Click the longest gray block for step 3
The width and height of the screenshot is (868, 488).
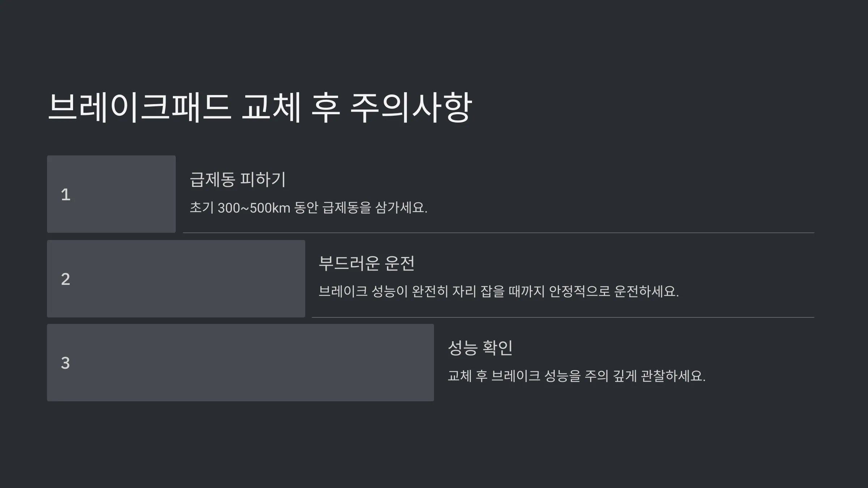point(241,363)
